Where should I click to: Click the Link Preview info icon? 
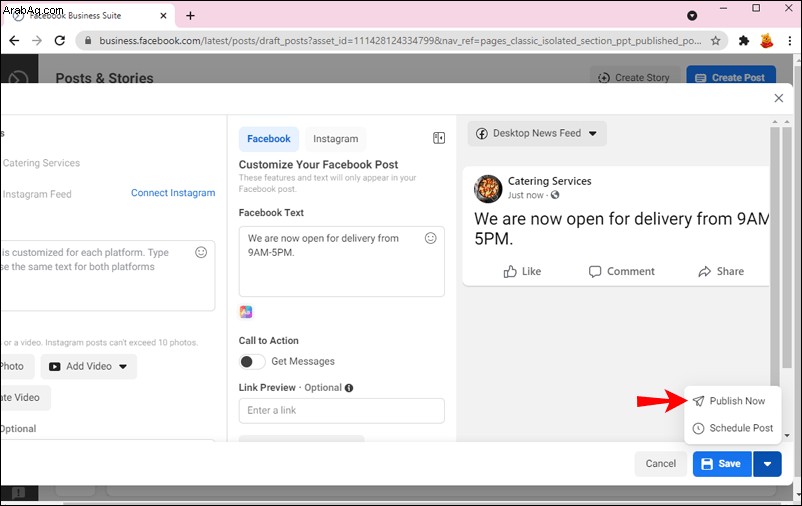pos(349,388)
